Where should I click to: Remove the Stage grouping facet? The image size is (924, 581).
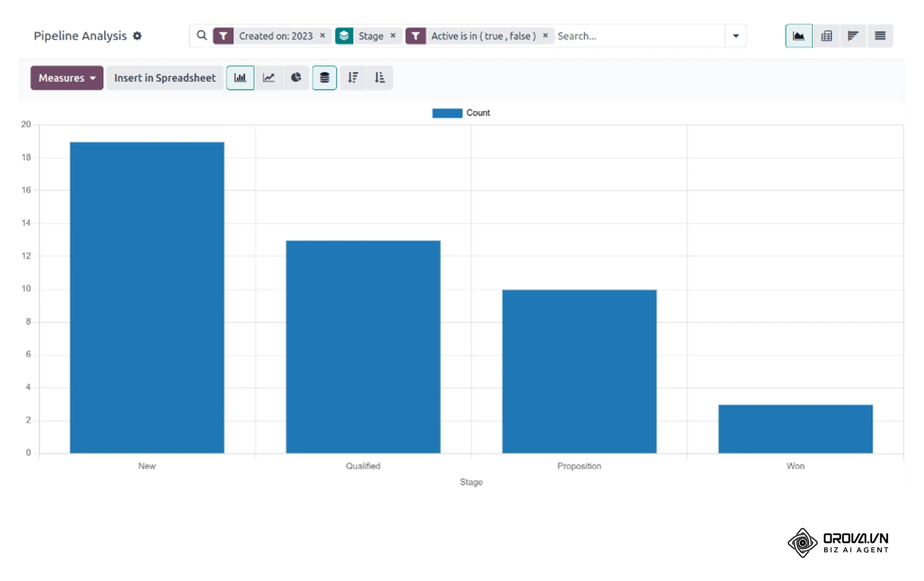click(393, 36)
